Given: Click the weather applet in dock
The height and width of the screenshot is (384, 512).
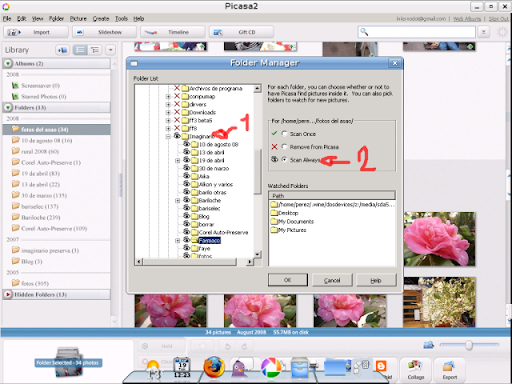Looking at the screenshot, I should click(153, 369).
